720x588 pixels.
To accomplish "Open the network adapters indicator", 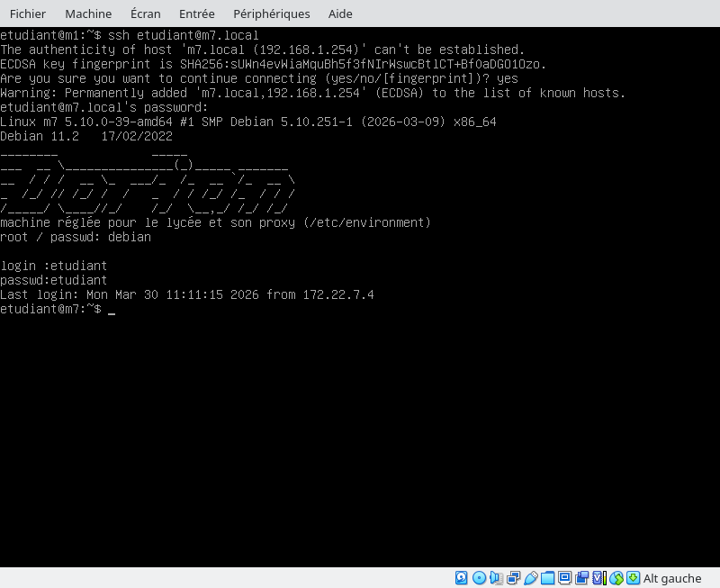I will pos(514,578).
